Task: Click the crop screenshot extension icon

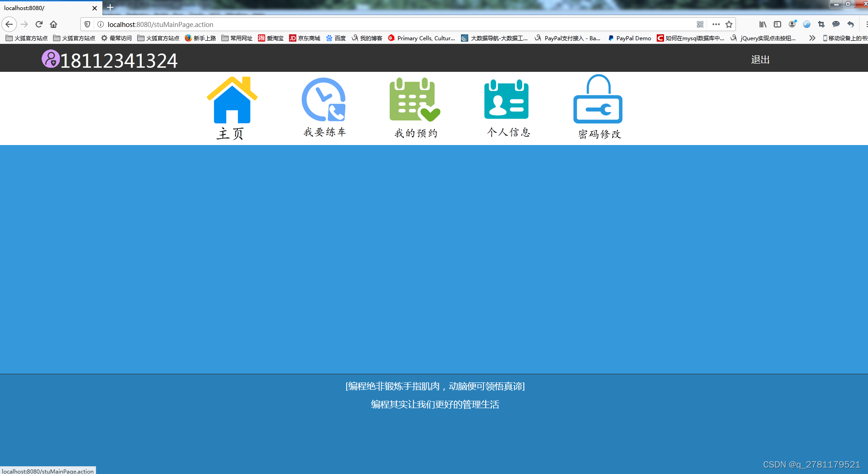Action: point(821,24)
